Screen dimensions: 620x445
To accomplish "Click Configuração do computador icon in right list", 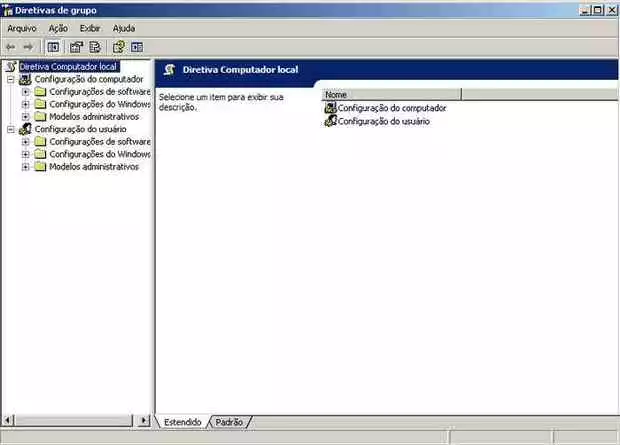I will pos(331,108).
